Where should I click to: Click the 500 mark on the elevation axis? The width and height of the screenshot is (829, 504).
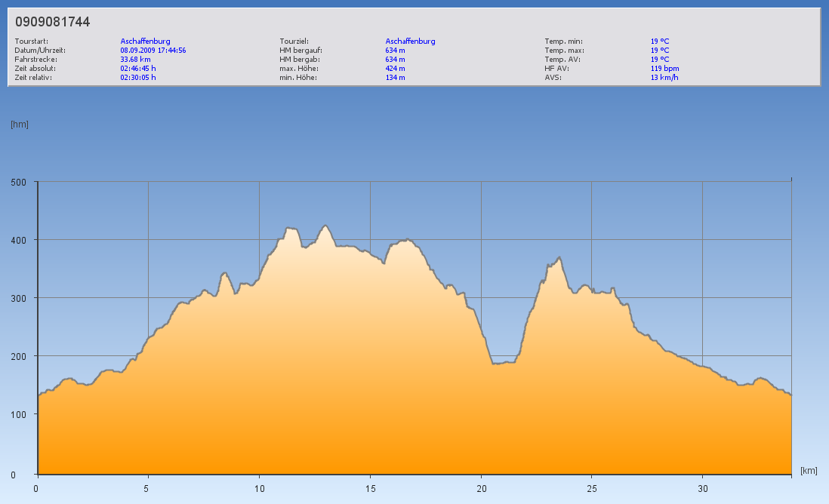point(19,182)
